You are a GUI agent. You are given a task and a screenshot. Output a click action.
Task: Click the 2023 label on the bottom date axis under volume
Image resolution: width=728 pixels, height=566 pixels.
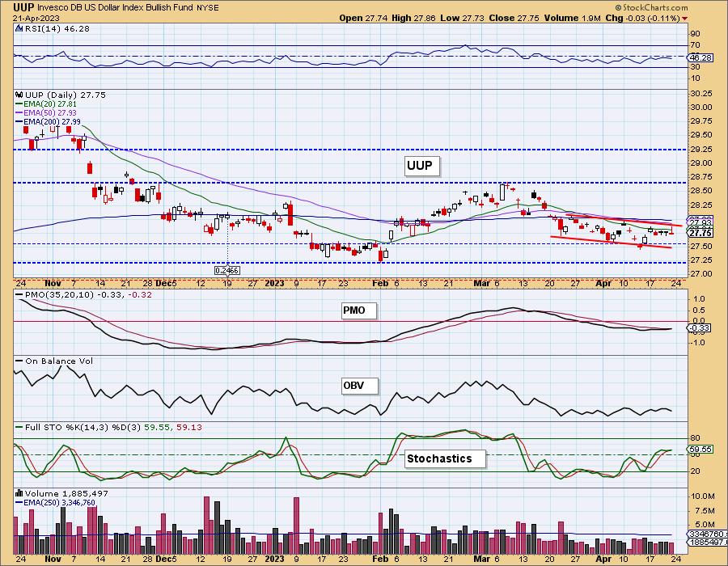pos(274,559)
